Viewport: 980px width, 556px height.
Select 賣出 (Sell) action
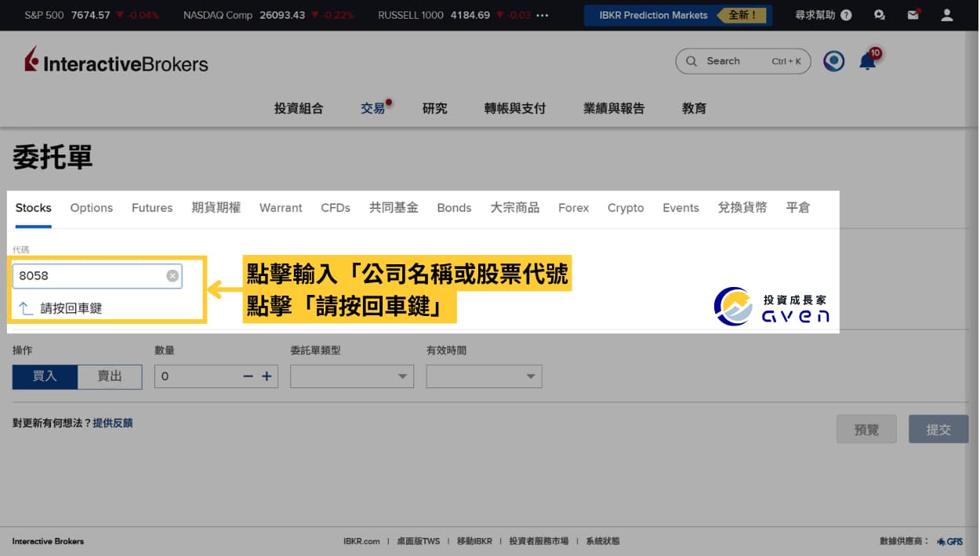tap(110, 376)
